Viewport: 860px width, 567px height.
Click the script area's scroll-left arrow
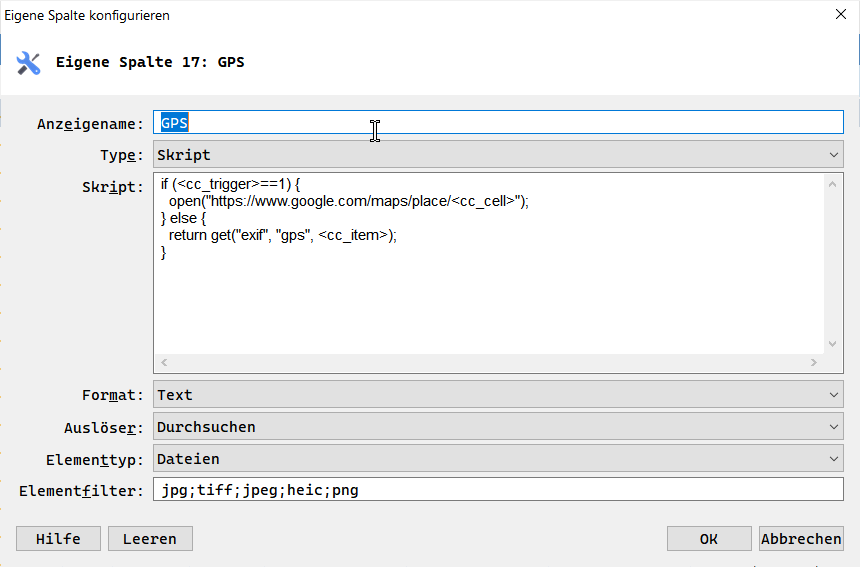165,362
